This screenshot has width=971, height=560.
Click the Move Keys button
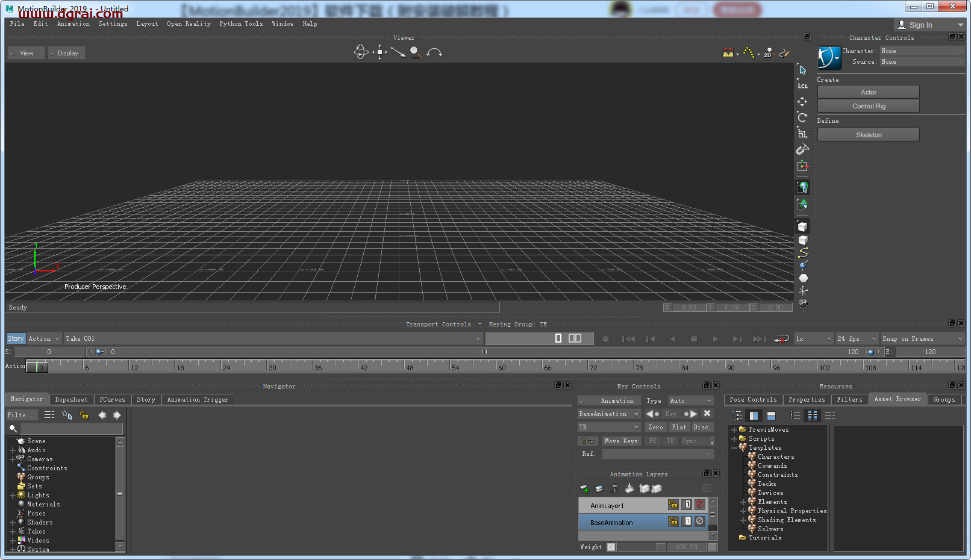[621, 441]
